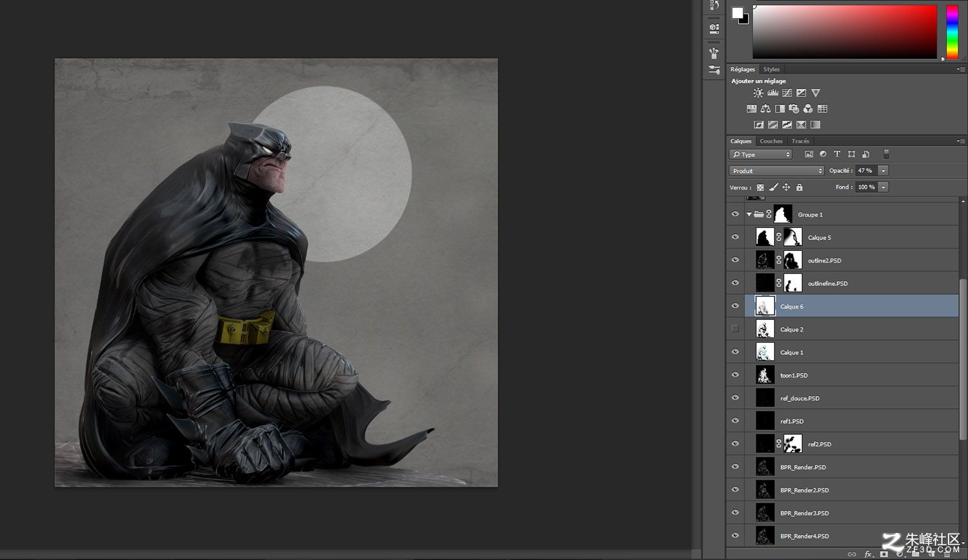
Task: Collapse the Groupe 1 folder triangle
Action: [x=749, y=214]
